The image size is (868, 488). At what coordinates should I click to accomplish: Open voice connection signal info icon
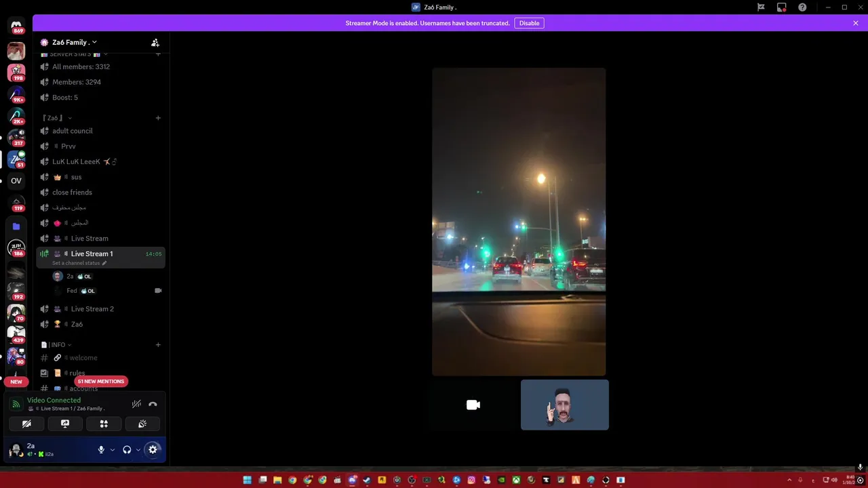[16, 405]
